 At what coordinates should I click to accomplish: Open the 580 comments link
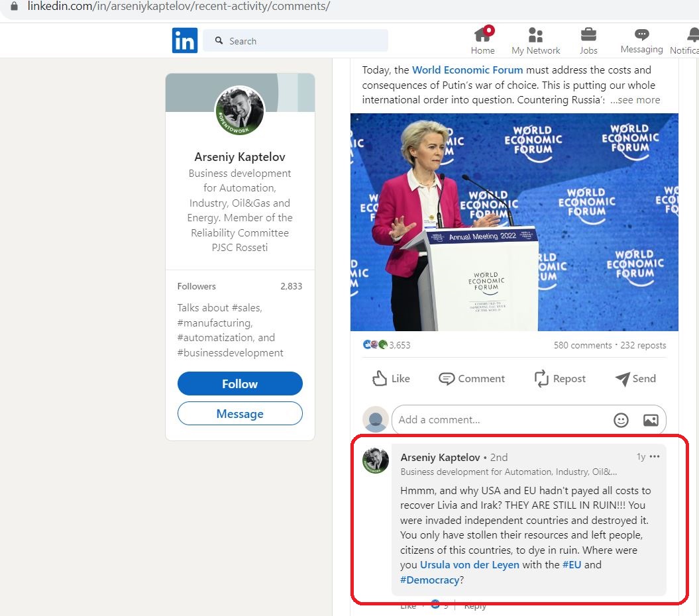582,346
